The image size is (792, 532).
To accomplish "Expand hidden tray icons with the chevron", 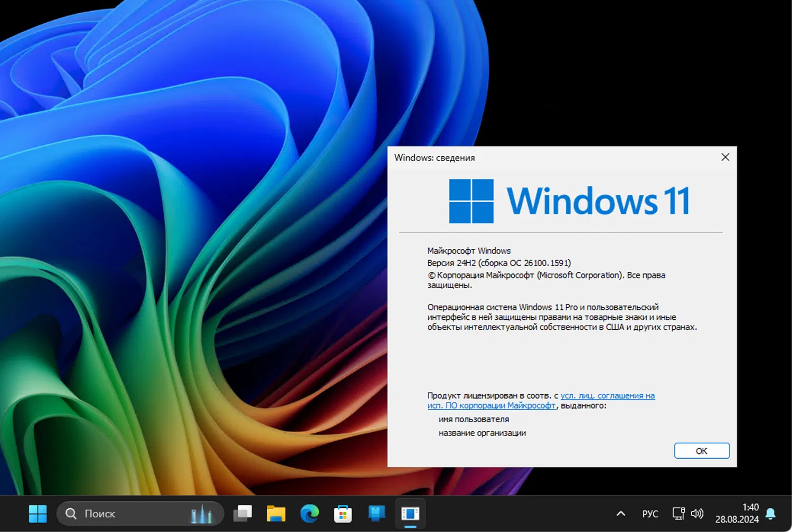I will click(620, 514).
